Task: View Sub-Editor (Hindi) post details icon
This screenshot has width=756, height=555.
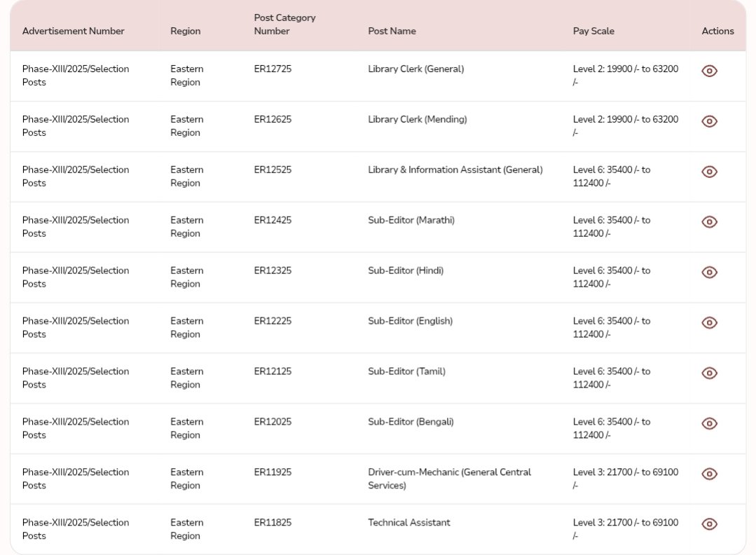Action: click(x=709, y=273)
